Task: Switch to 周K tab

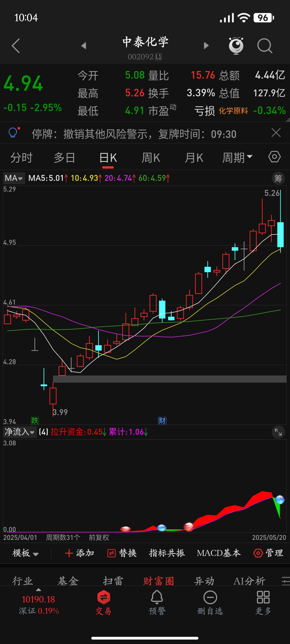Action: pyautogui.click(x=151, y=158)
